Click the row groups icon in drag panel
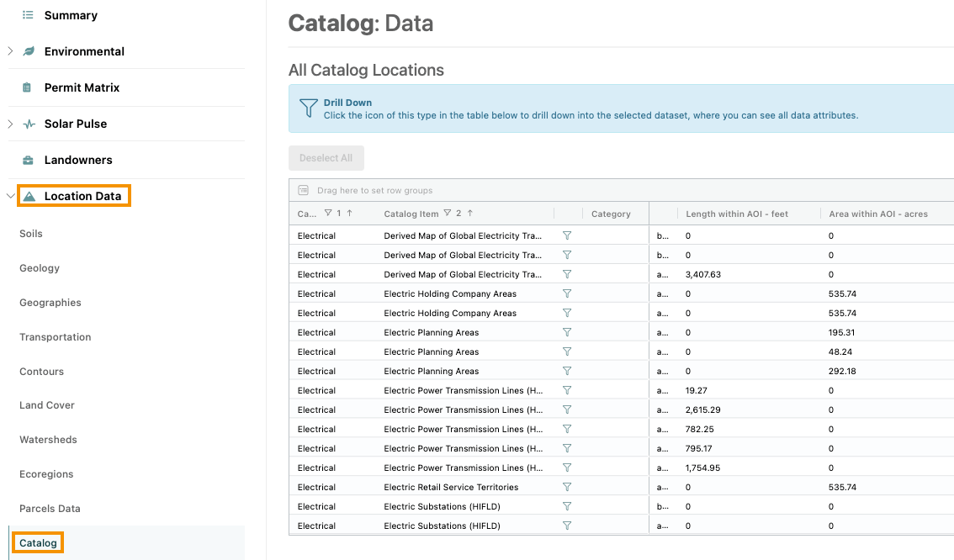This screenshot has width=954, height=560. click(x=303, y=190)
